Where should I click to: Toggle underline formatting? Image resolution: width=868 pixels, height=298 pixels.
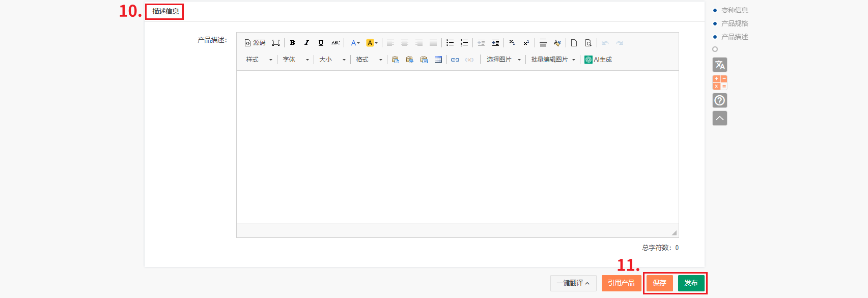pyautogui.click(x=321, y=43)
